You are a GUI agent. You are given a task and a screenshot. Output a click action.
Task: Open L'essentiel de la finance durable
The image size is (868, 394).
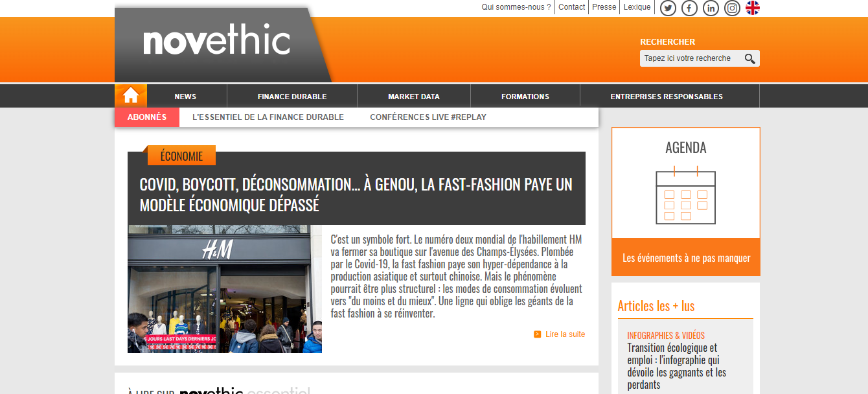pyautogui.click(x=268, y=117)
